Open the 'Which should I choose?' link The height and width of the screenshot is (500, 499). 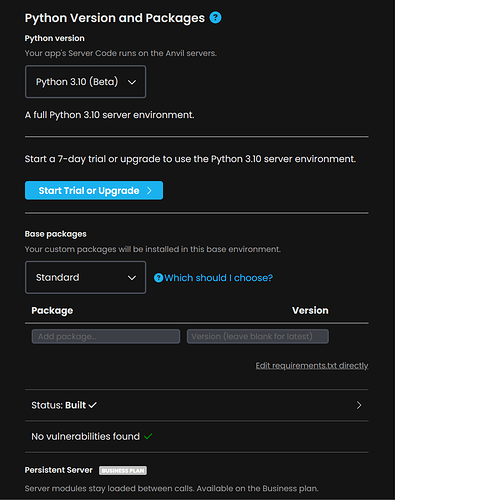pyautogui.click(x=213, y=278)
